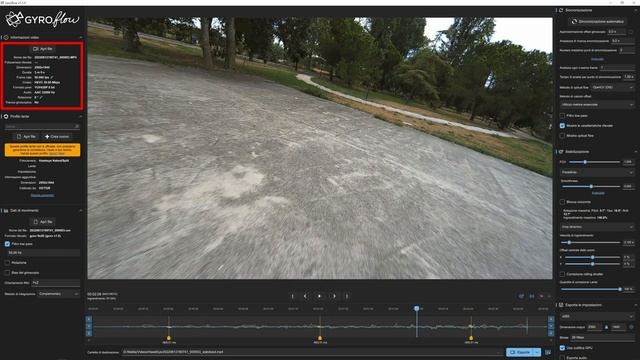Adjust the FOV slider
This screenshot has height=360, width=640.
point(595,162)
